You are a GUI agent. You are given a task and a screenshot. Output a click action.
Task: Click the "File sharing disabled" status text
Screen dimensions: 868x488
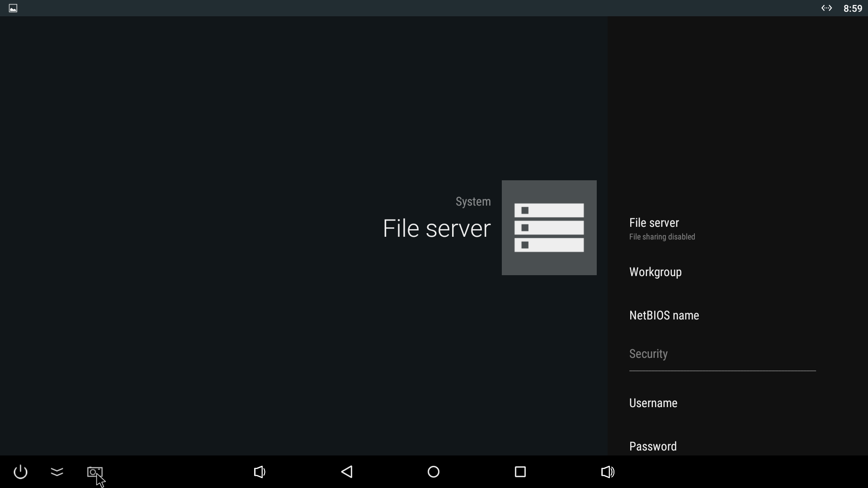click(662, 237)
